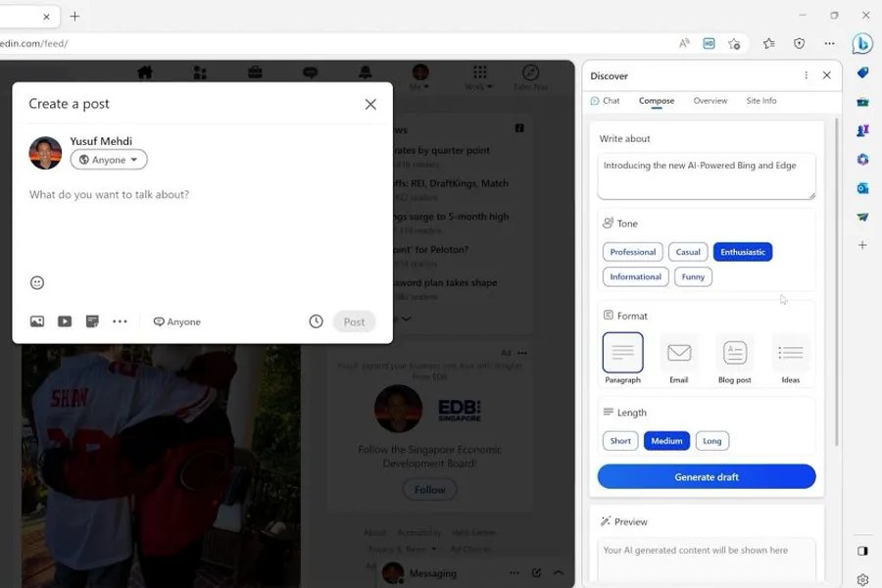This screenshot has height=588, width=882.
Task: Click the Post button
Action: click(x=354, y=321)
